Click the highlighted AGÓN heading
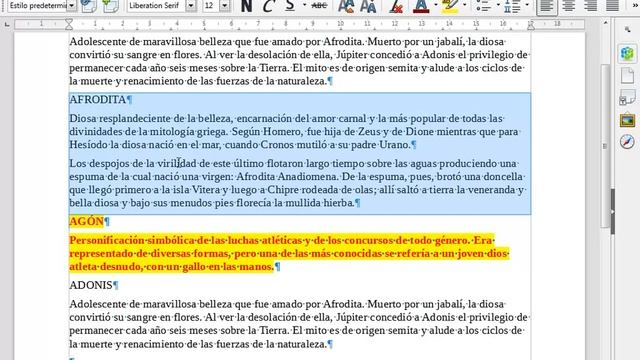Screen dimensions: 640x360 87,221
